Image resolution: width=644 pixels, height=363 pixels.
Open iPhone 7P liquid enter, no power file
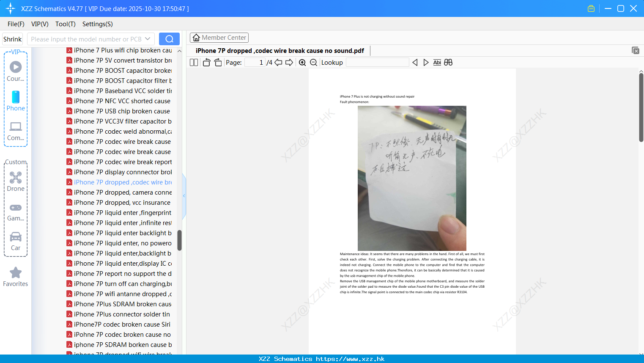(119, 243)
